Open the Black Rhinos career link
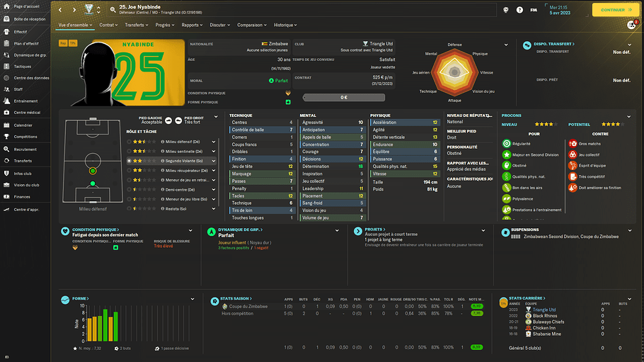The width and height of the screenshot is (644, 362). [x=545, y=316]
